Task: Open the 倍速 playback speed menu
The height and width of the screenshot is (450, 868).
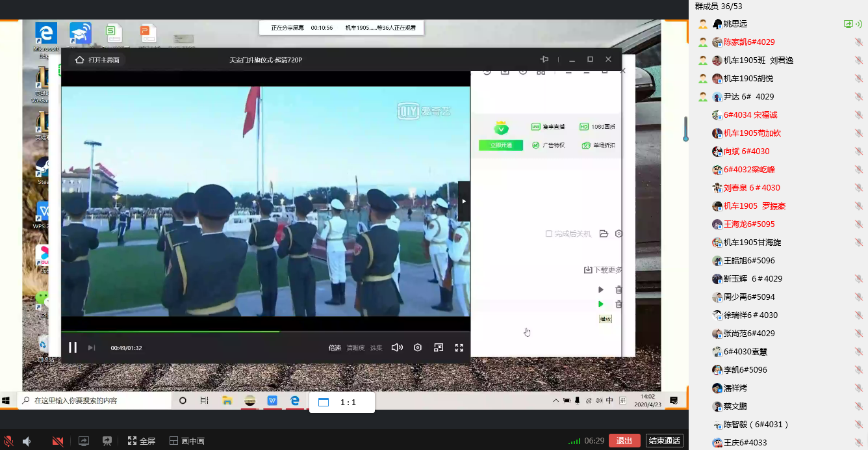Action: 335,348
